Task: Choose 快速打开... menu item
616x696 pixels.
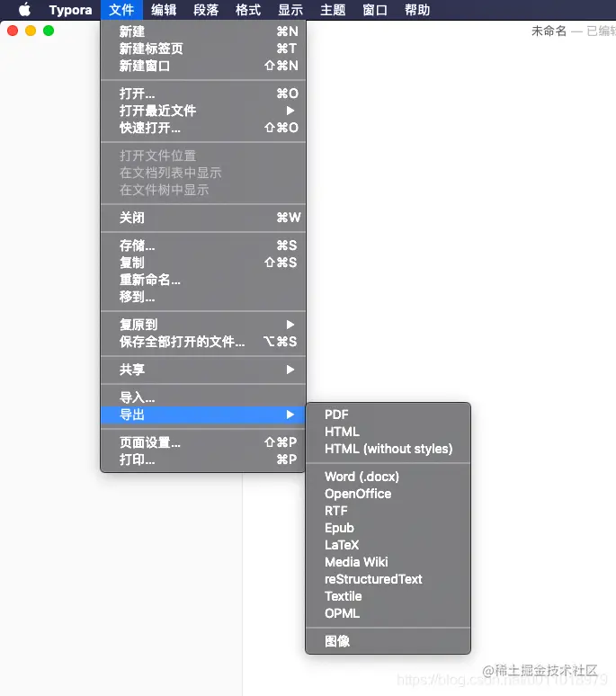Action: tap(203, 128)
